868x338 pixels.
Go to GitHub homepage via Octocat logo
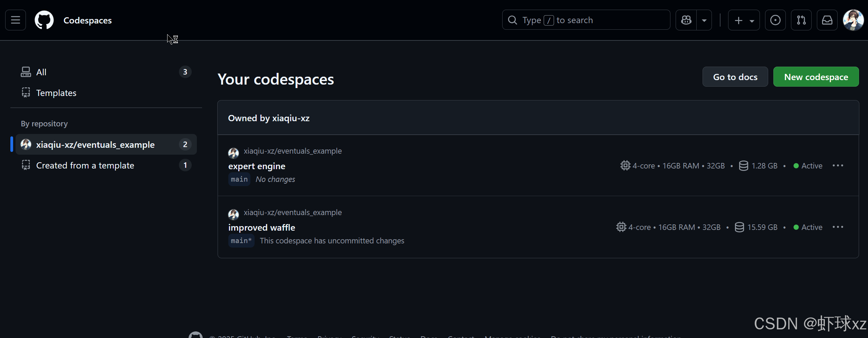point(44,20)
